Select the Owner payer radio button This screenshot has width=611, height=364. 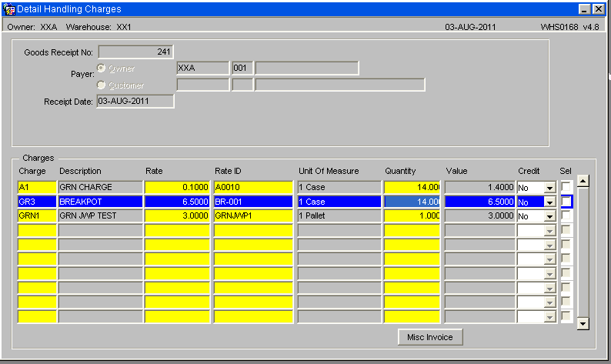click(x=102, y=68)
